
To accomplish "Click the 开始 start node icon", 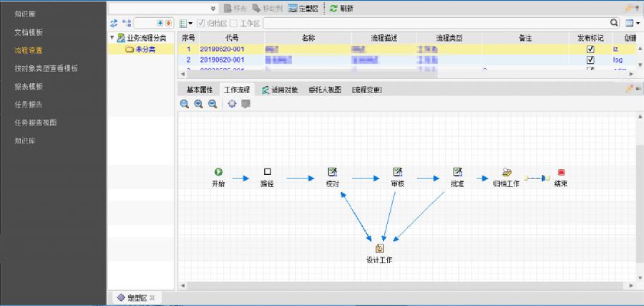I will click(218, 172).
